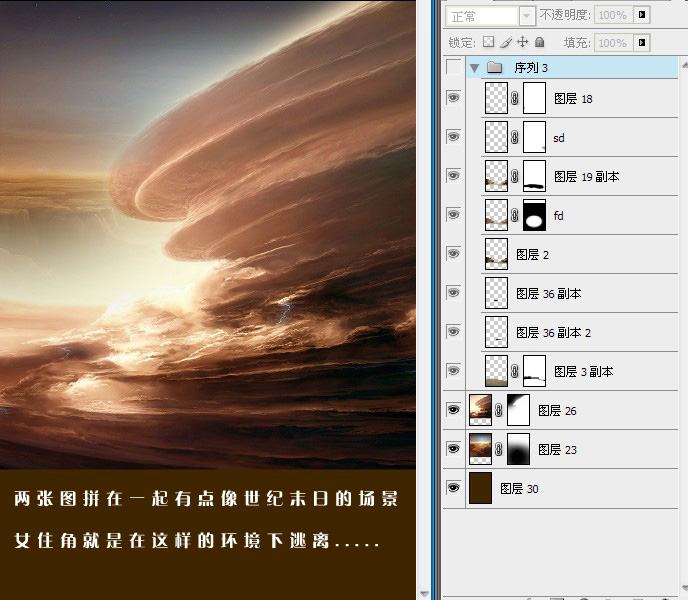Toggle visibility of 图层 3 副本

[453, 371]
